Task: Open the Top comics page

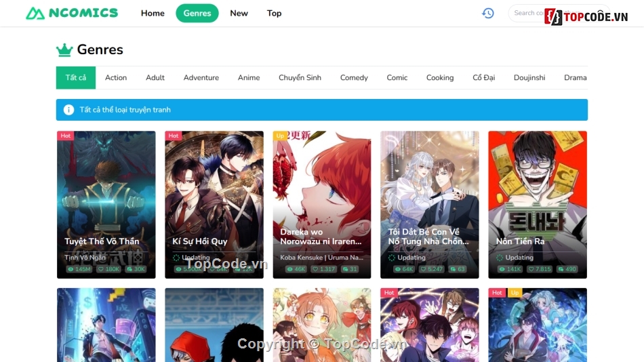Action: pyautogui.click(x=275, y=13)
